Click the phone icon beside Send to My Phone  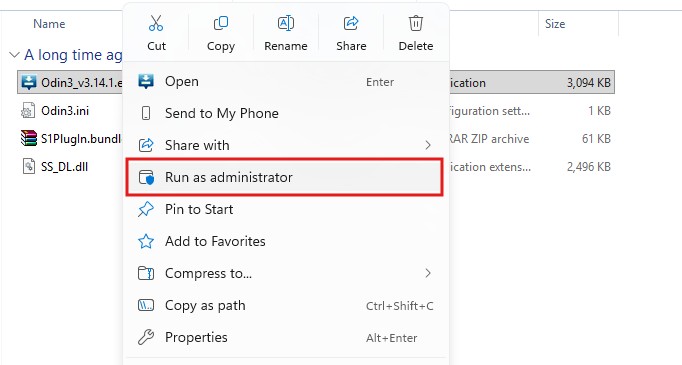click(x=146, y=114)
